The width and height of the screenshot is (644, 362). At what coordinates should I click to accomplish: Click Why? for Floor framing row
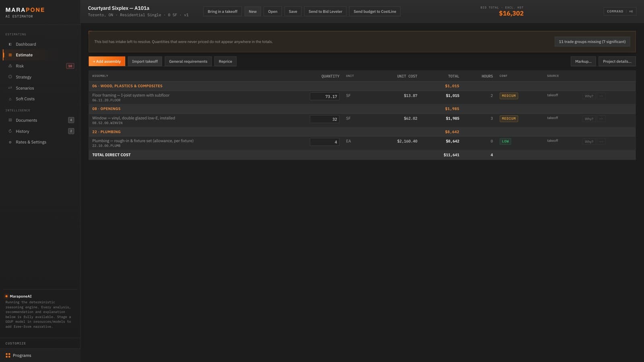coord(589,96)
